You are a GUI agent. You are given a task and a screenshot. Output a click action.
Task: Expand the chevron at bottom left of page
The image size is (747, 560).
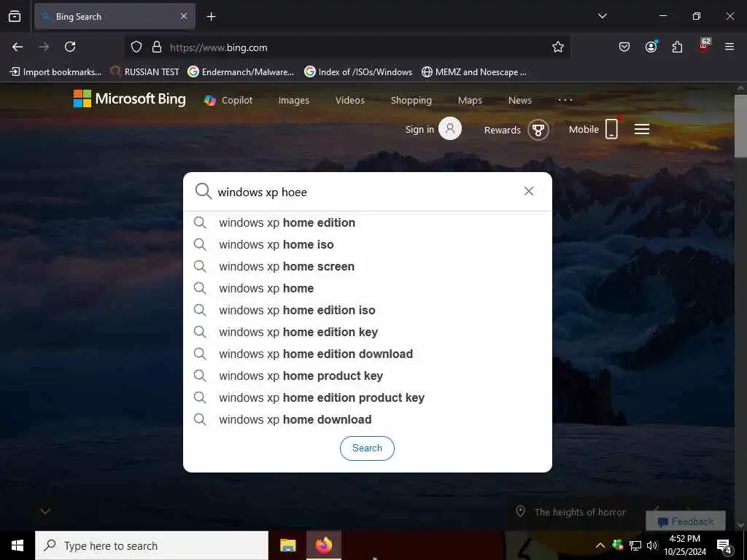pyautogui.click(x=45, y=511)
